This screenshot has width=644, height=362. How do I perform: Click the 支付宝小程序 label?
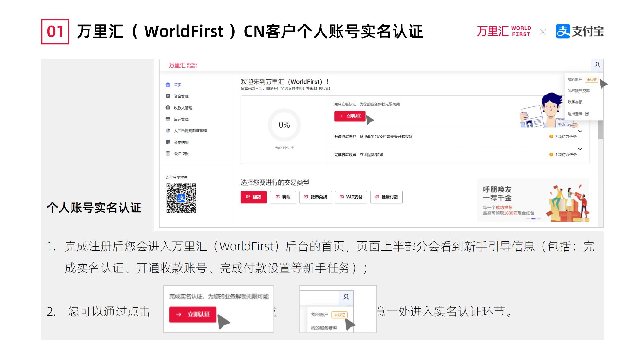(x=177, y=177)
